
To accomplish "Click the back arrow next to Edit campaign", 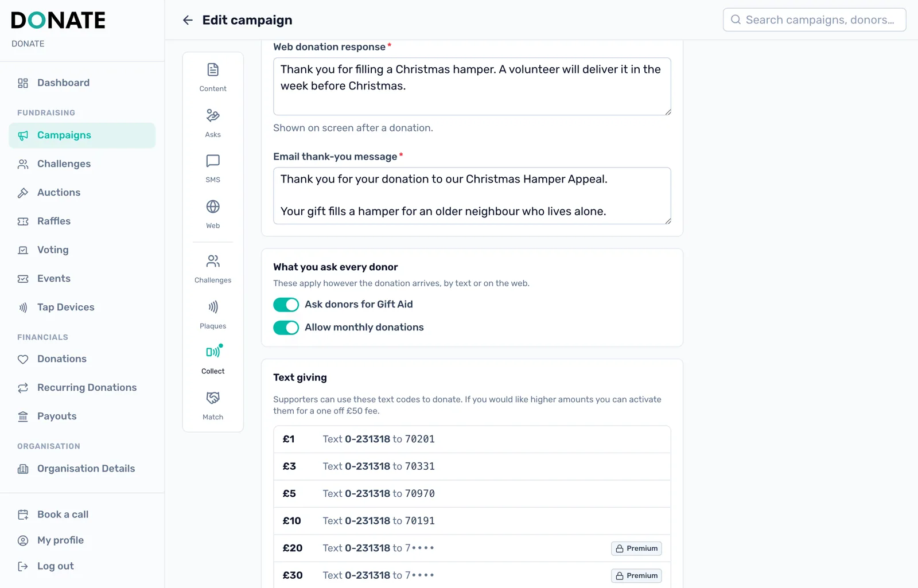I will tap(188, 20).
